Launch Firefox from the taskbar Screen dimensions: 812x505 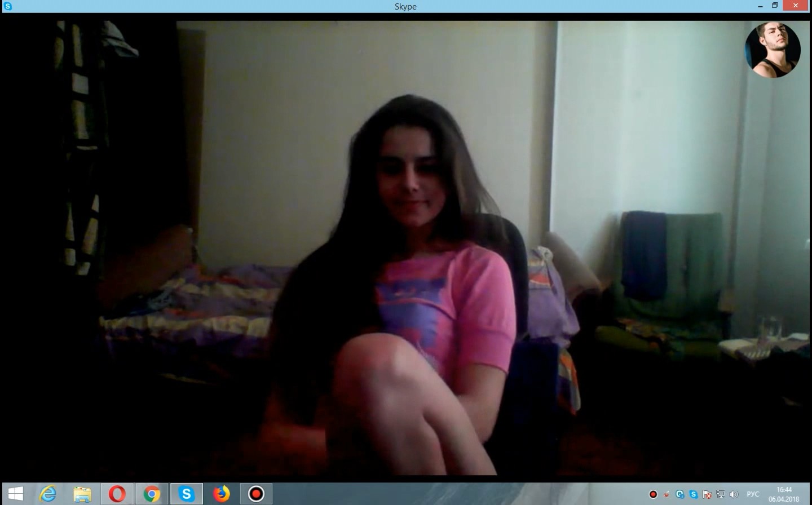[x=222, y=494]
